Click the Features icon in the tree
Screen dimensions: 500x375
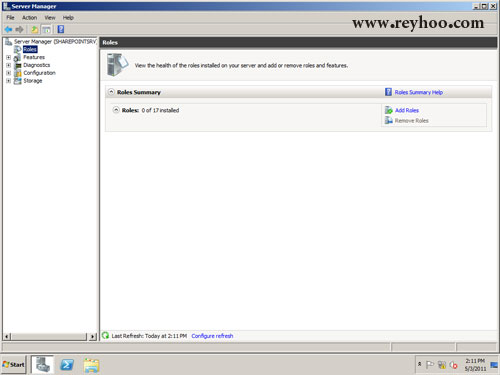click(x=18, y=58)
